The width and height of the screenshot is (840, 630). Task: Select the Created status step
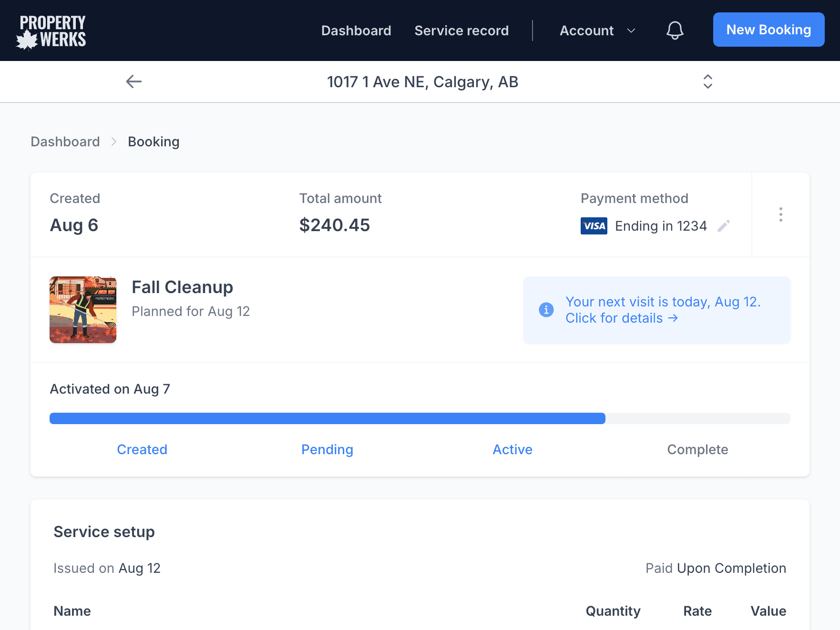(x=142, y=449)
